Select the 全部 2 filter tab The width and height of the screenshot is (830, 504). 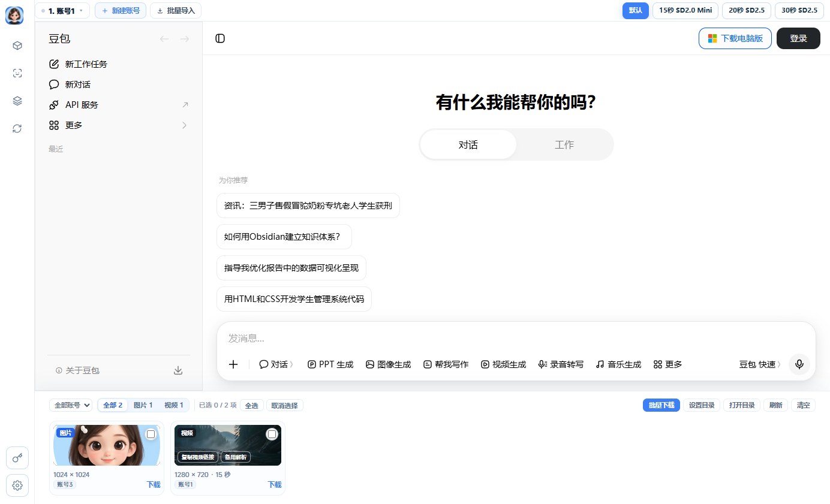click(x=113, y=405)
